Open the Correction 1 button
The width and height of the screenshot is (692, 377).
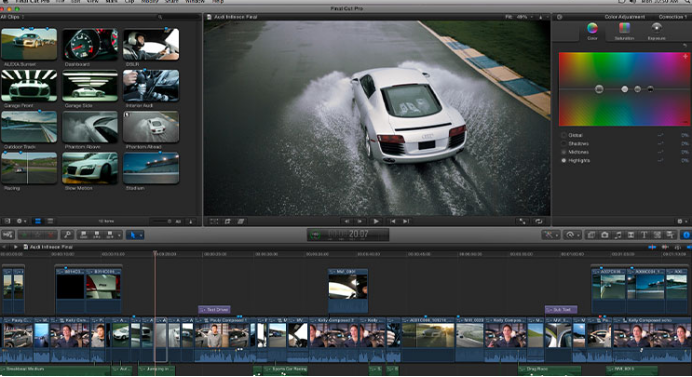tap(673, 17)
